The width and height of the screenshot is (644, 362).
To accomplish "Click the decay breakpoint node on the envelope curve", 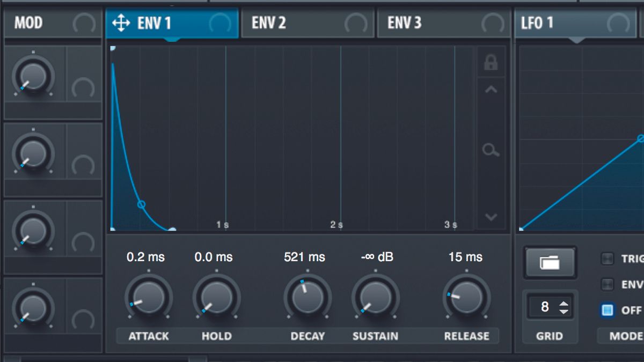I will pyautogui.click(x=141, y=206).
